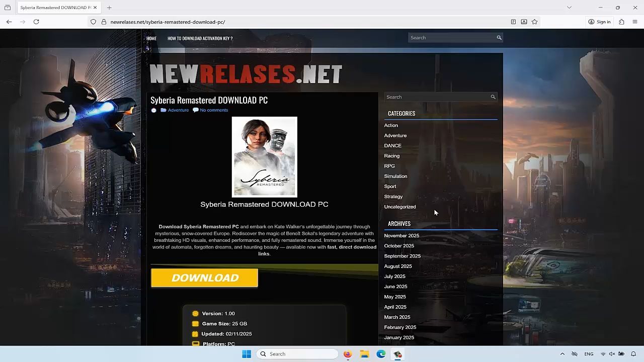
Task: Click the No comments link
Action: pos(214,110)
